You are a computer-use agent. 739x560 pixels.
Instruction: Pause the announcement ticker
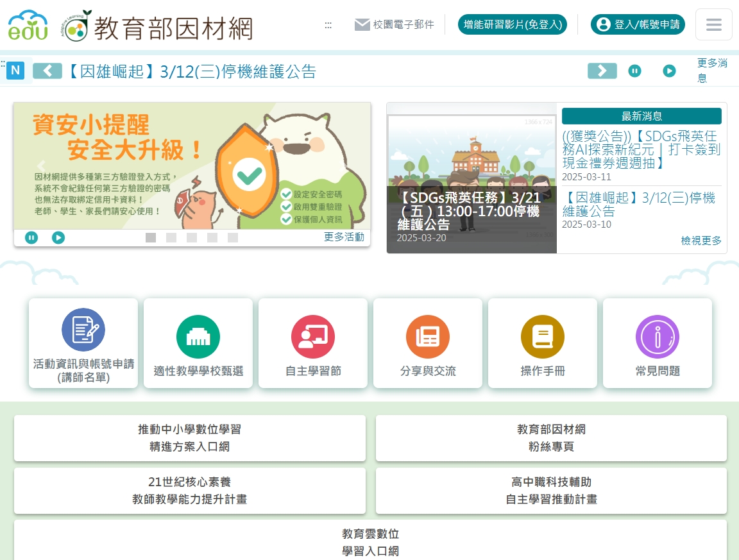[635, 71]
